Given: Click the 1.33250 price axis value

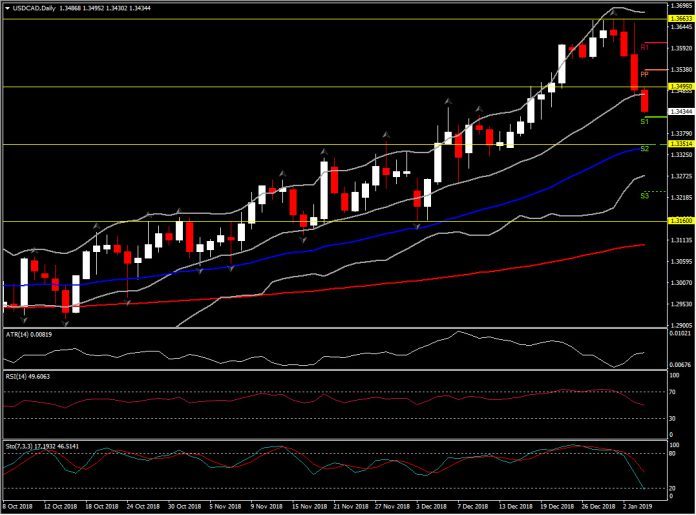Looking at the screenshot, I should pyautogui.click(x=681, y=154).
